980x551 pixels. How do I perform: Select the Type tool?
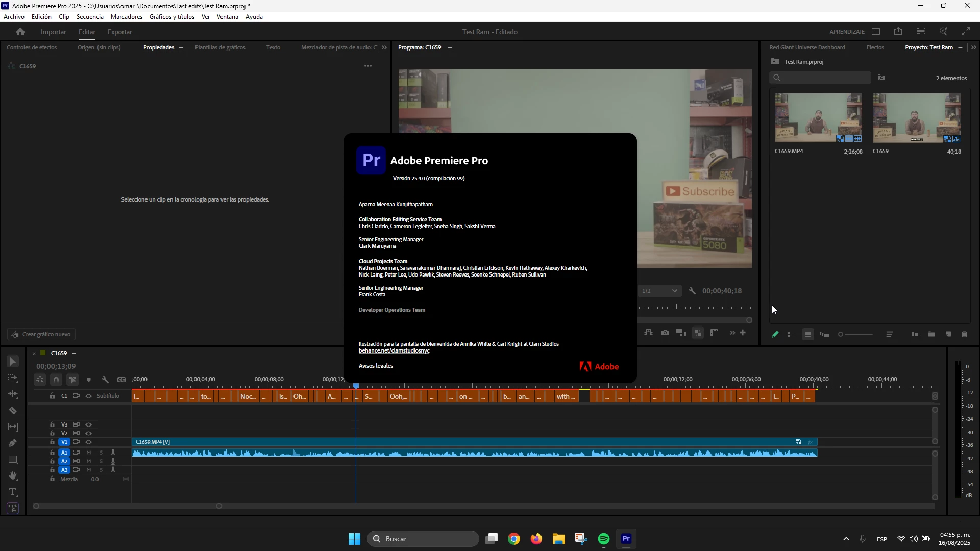click(13, 492)
